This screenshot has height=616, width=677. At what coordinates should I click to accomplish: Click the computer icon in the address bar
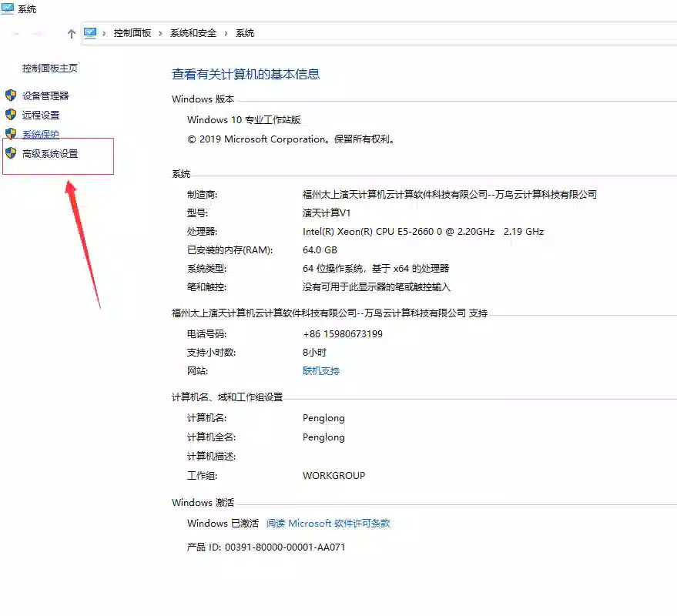coord(90,33)
